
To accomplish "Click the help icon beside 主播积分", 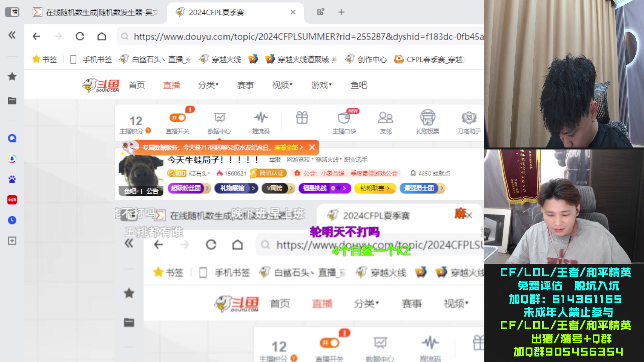I will [x=148, y=131].
